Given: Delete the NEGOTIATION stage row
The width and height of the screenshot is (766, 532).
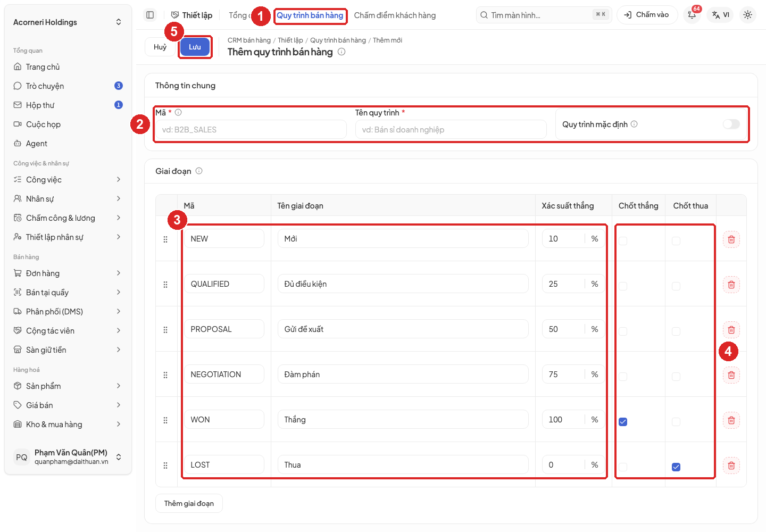Looking at the screenshot, I should 731,375.
